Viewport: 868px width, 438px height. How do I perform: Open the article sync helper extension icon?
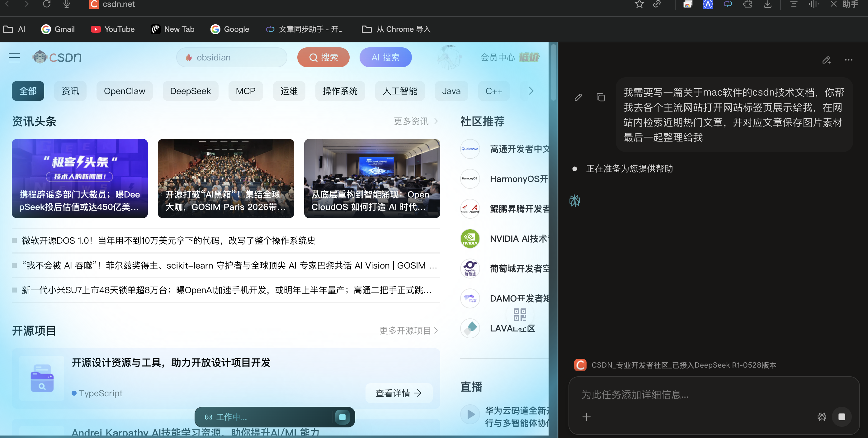(728, 4)
